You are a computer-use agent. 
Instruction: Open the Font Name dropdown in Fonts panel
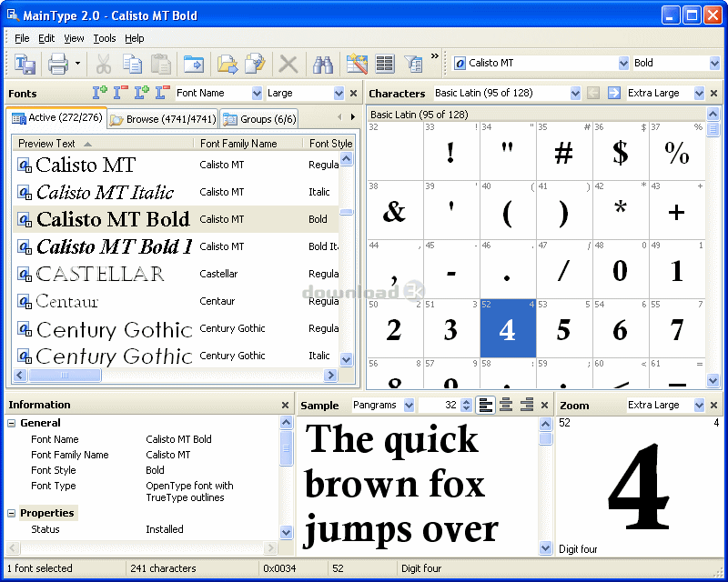(x=257, y=94)
